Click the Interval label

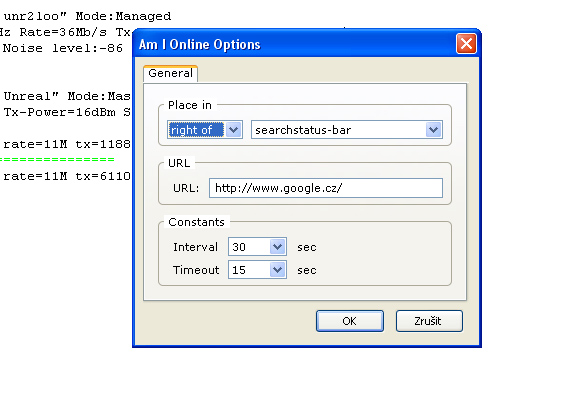point(195,247)
